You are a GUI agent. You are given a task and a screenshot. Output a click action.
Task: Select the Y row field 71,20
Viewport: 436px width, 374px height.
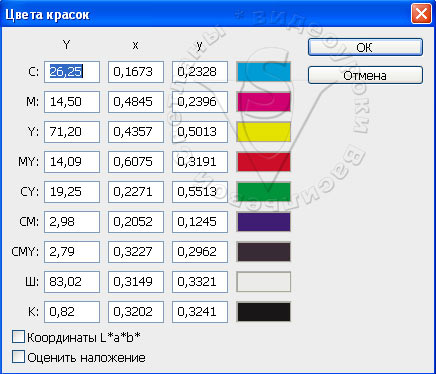(72, 132)
